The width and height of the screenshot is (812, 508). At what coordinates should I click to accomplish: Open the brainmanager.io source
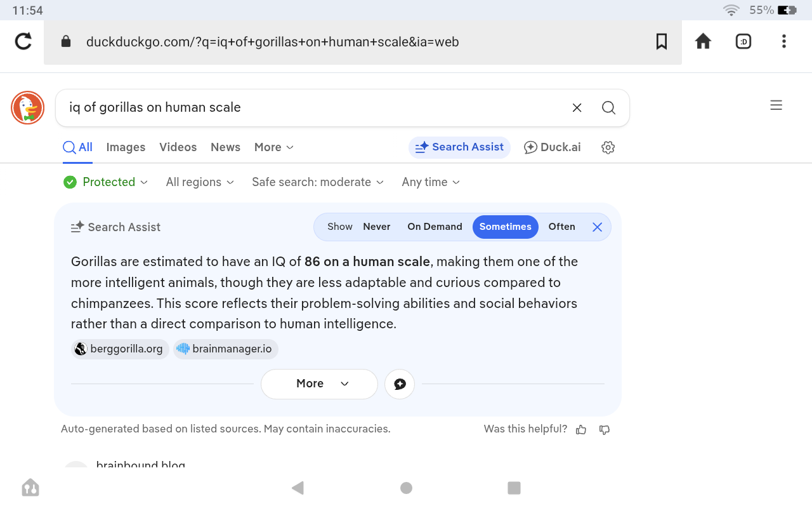226,349
